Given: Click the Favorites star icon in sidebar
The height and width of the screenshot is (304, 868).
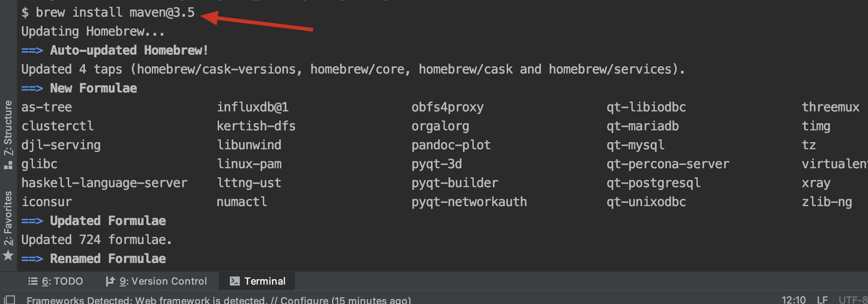Looking at the screenshot, I should [x=8, y=256].
